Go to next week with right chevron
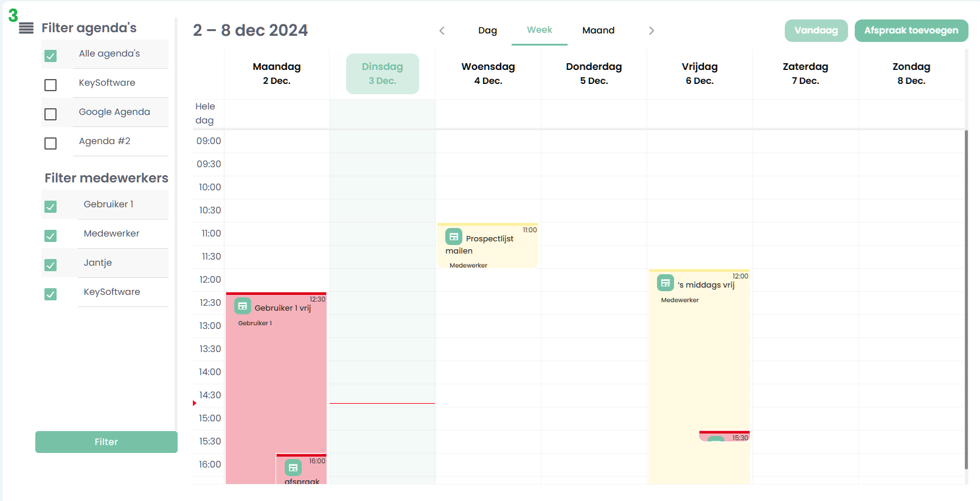This screenshot has height=501, width=980. [x=652, y=30]
